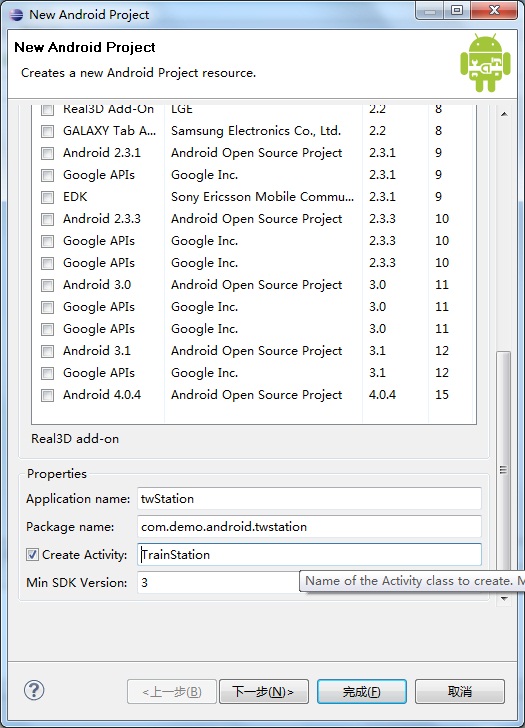Check the Android 2.3.1 target checkbox
Screen dimensions: 525x728
47,153
